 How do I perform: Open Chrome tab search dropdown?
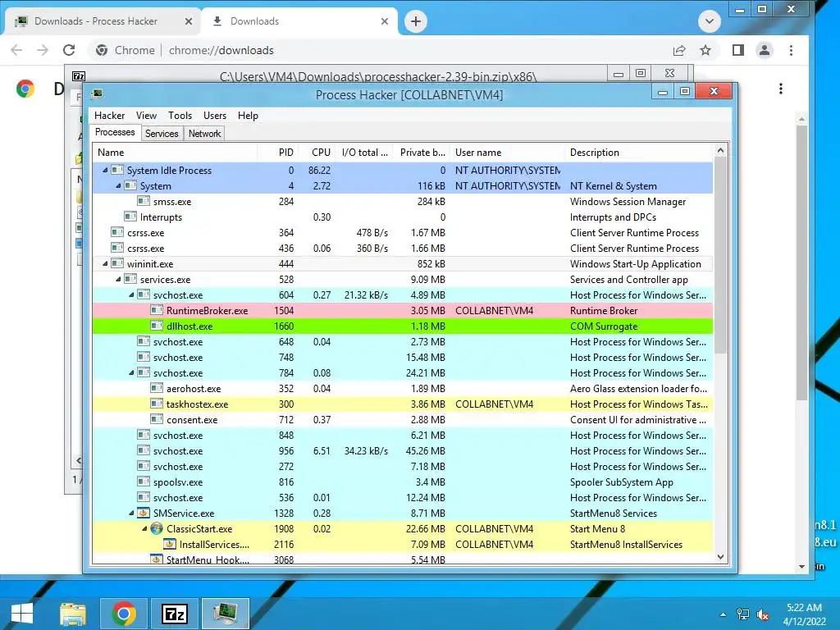pyautogui.click(x=710, y=21)
